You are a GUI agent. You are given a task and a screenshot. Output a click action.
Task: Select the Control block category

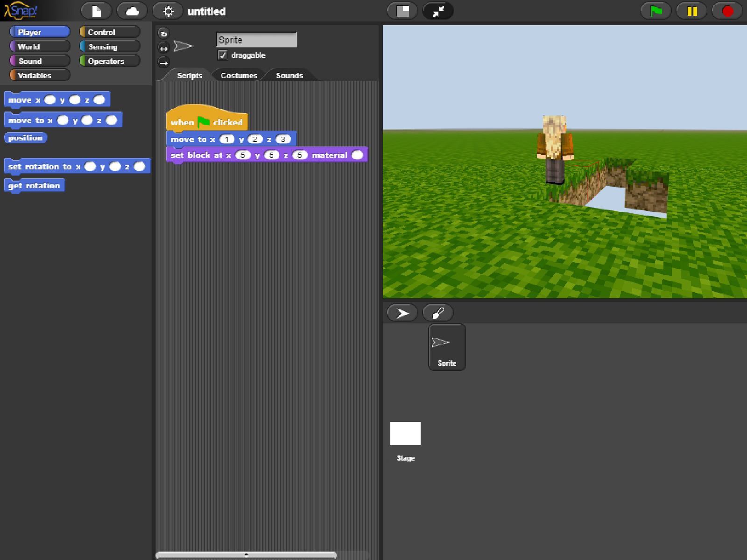tap(110, 32)
